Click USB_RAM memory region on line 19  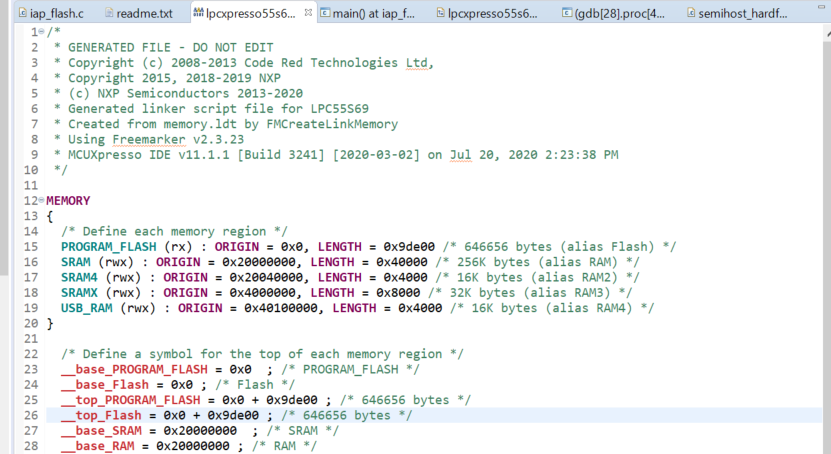click(87, 308)
